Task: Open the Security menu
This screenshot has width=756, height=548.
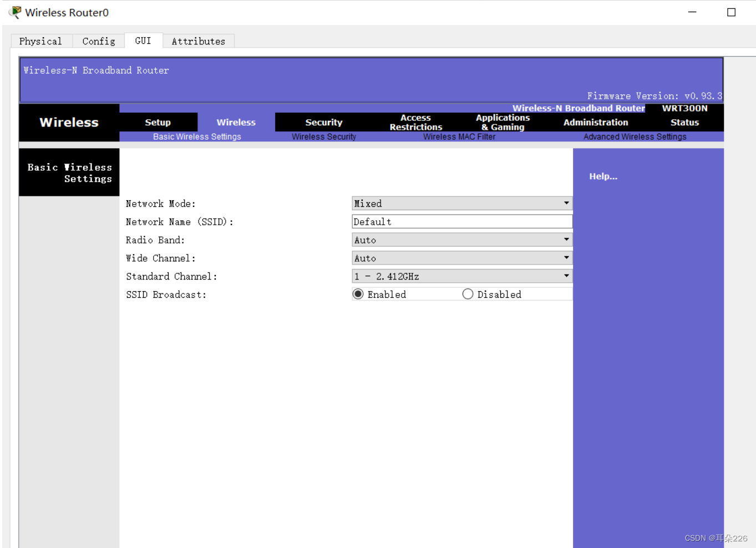Action: click(324, 122)
